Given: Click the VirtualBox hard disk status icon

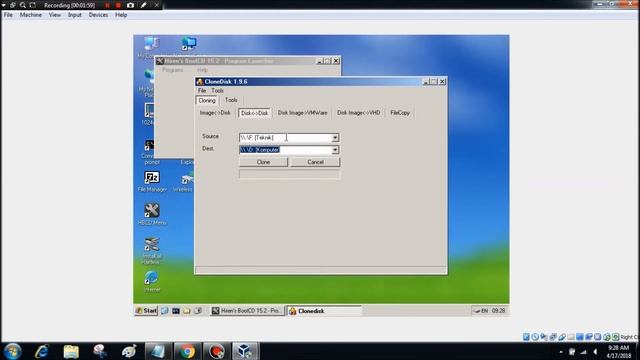Looking at the screenshot, I should 526,337.
